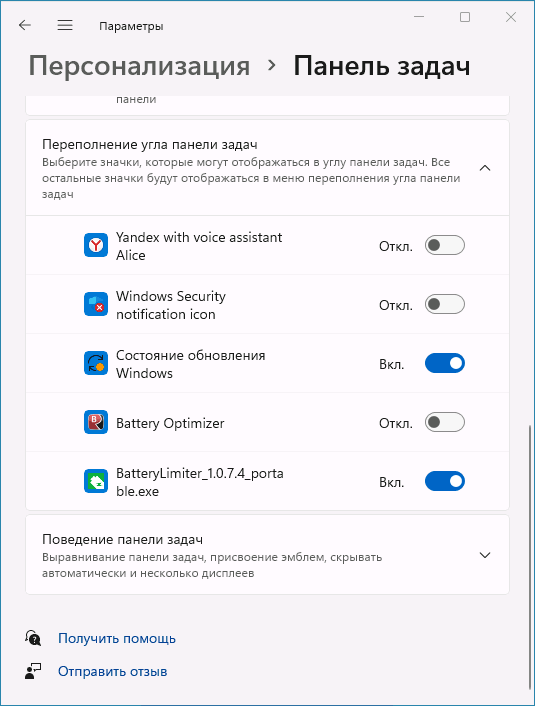Screen dimensions: 535x706
Task: Open the Получить помощь link
Action: (x=117, y=638)
